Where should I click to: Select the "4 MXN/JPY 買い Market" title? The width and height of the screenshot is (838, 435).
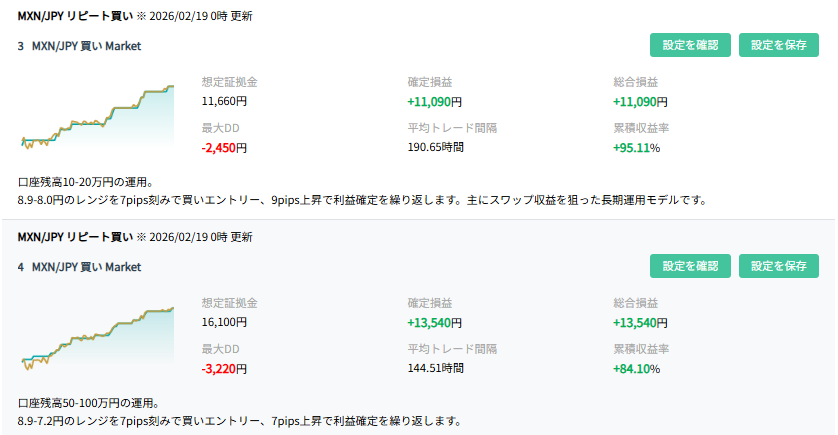(x=80, y=267)
